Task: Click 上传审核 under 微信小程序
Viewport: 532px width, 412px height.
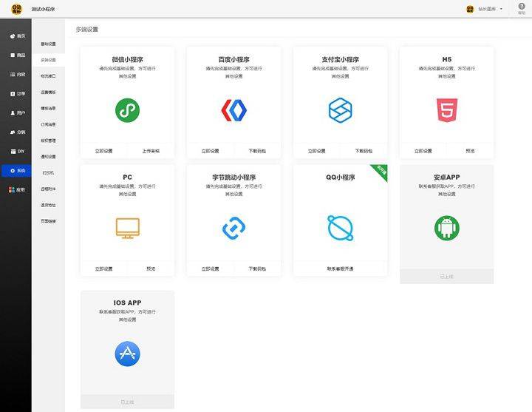Action: coord(151,151)
